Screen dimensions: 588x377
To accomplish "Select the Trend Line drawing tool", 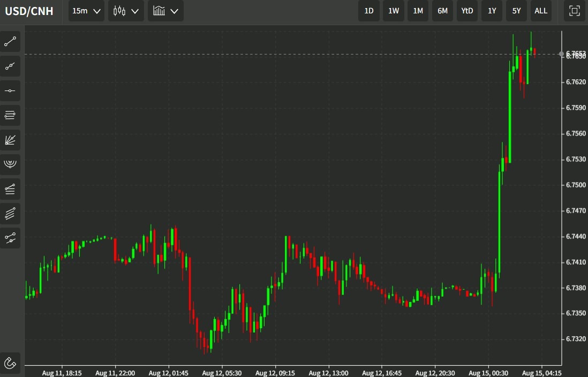I will 10,42.
